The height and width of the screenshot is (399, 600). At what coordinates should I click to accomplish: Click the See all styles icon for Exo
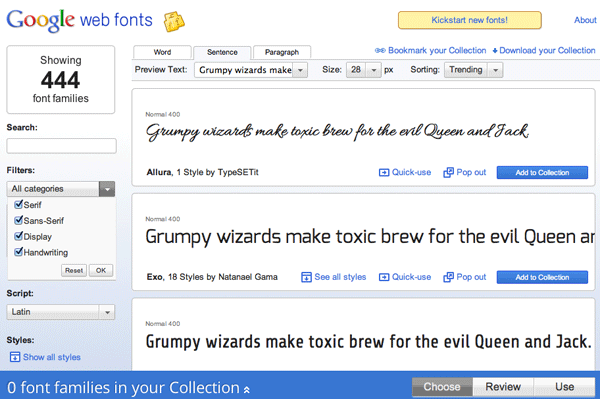point(306,277)
